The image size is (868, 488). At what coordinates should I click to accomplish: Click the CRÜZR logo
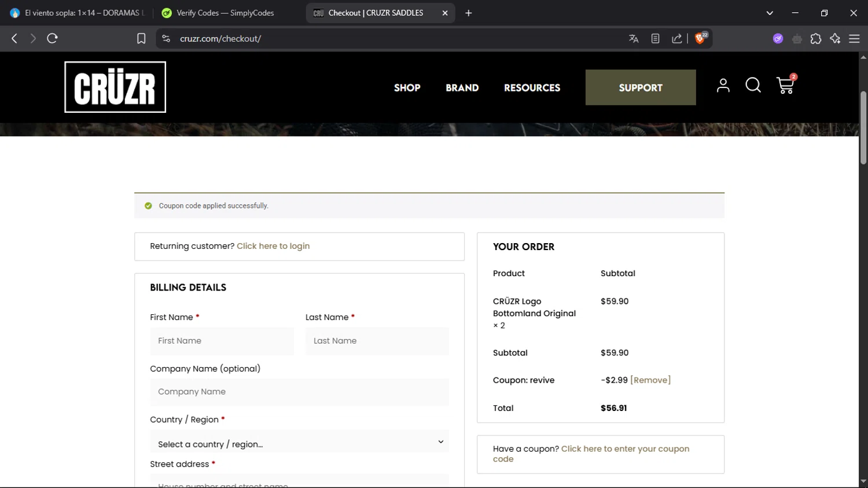[115, 87]
